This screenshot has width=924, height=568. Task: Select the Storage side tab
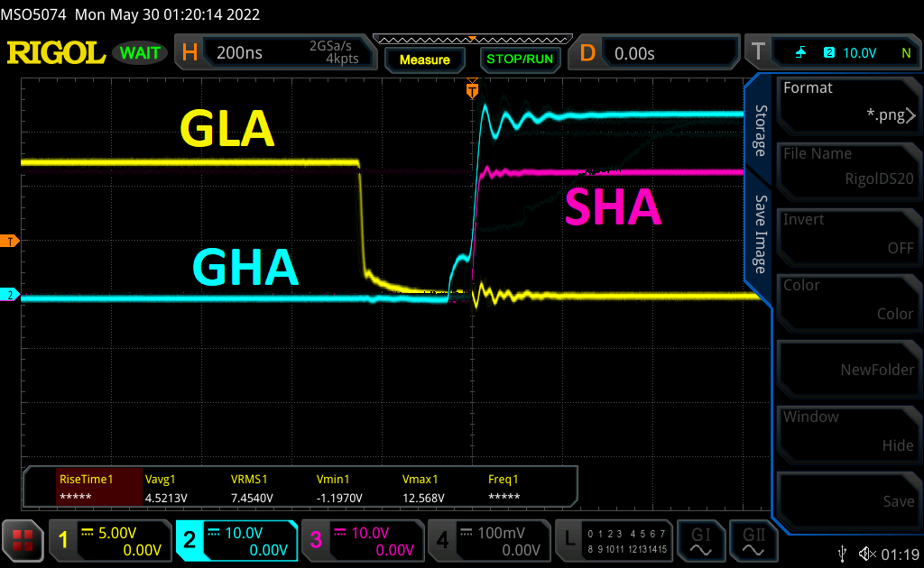(x=761, y=131)
